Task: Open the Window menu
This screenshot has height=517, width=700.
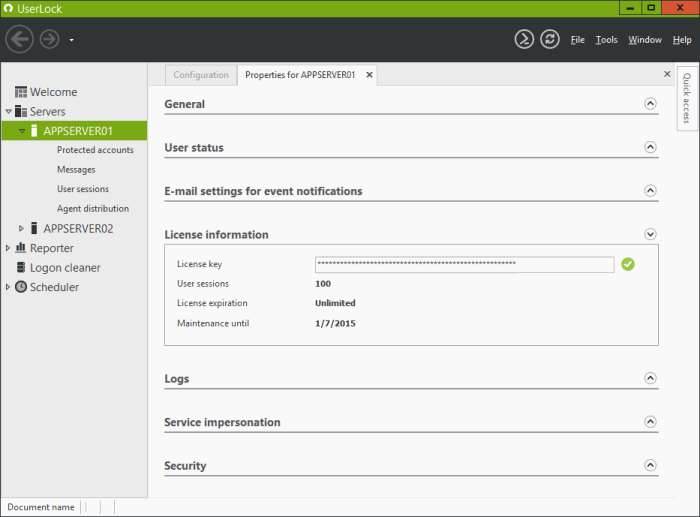Action: [645, 40]
